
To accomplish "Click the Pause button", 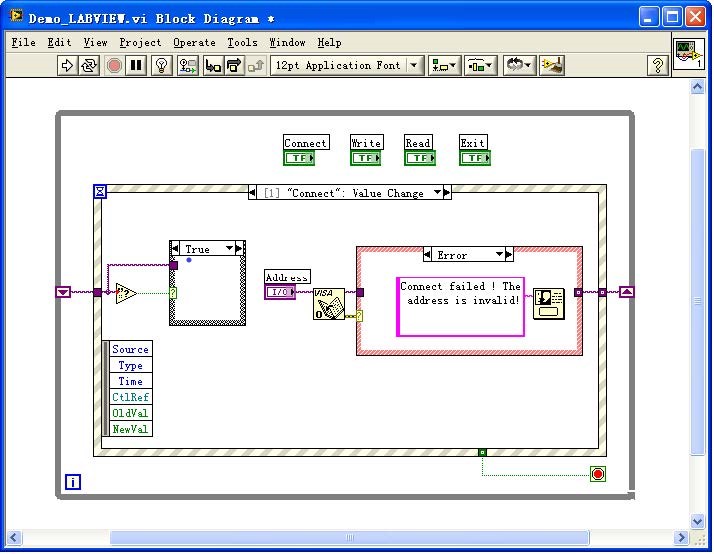I will [x=136, y=66].
